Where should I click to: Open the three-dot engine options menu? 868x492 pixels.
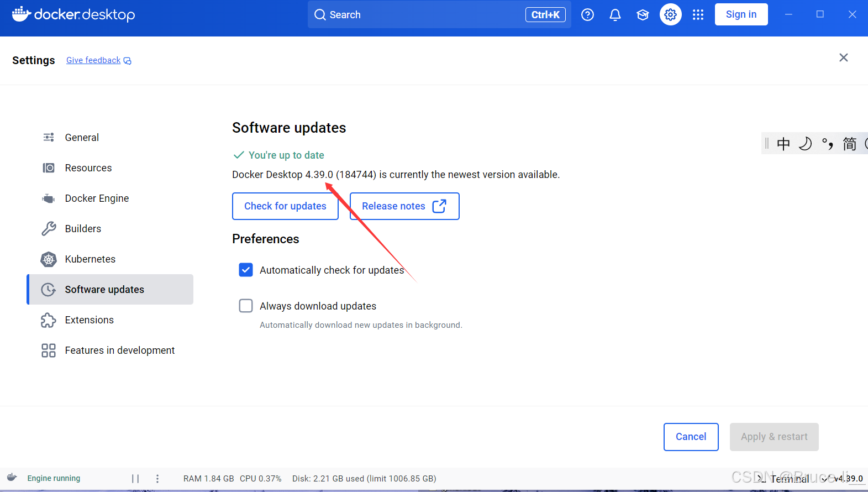tap(157, 479)
